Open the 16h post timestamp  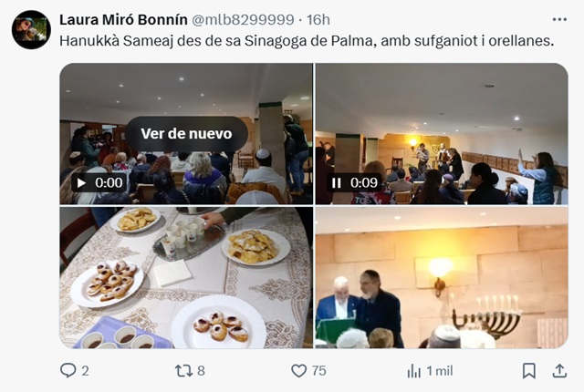point(318,20)
